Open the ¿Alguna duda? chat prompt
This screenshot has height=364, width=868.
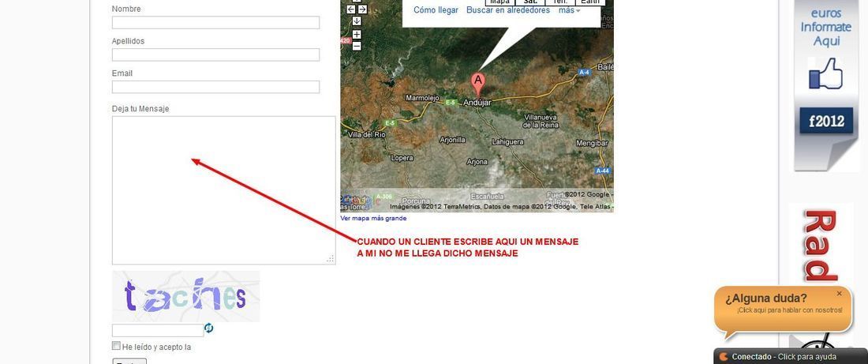784,310
